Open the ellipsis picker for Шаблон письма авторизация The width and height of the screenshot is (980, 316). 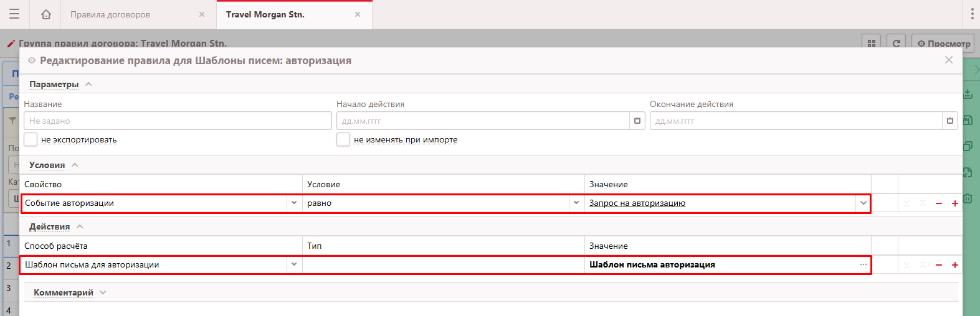(x=863, y=265)
